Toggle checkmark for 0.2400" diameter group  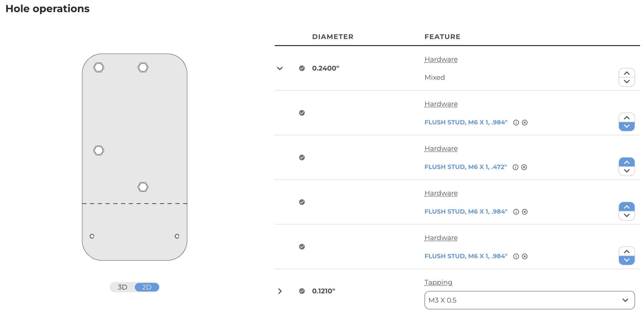click(x=302, y=68)
